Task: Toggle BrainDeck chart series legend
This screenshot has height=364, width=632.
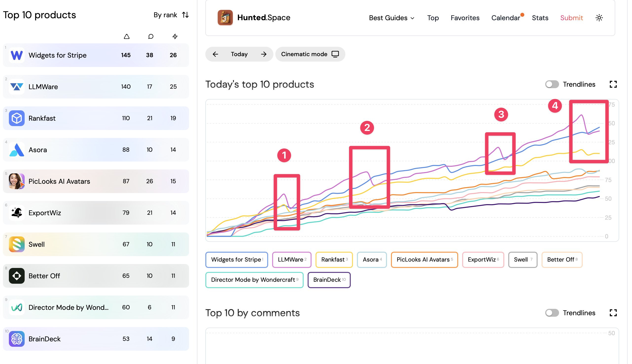Action: 329,280
